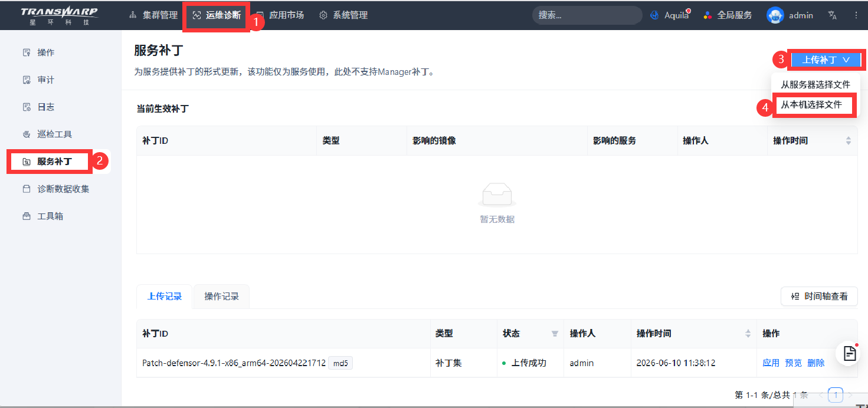Open 集群管理 in top navigation
868x408 pixels.
coord(153,15)
